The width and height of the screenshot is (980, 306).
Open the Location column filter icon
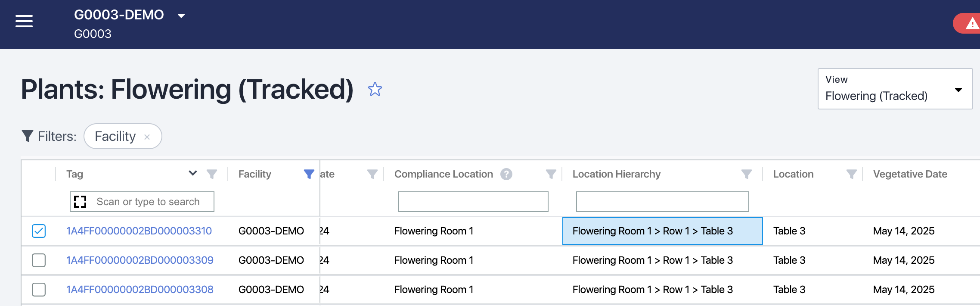coord(851,174)
